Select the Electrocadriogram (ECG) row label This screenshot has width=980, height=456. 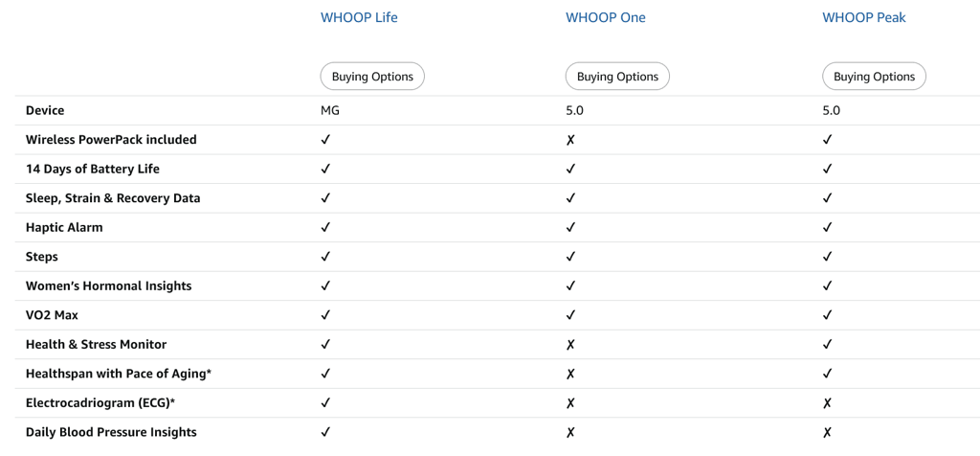100,403
